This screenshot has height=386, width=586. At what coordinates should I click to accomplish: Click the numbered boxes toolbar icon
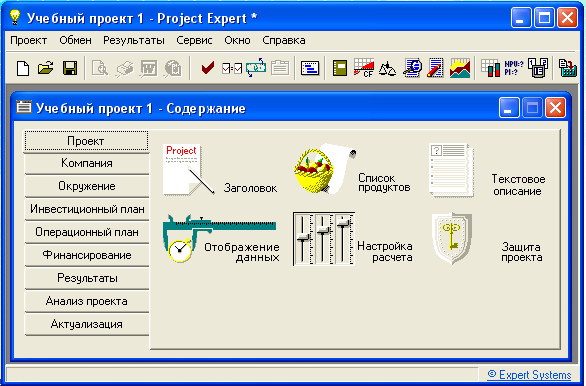coord(538,68)
